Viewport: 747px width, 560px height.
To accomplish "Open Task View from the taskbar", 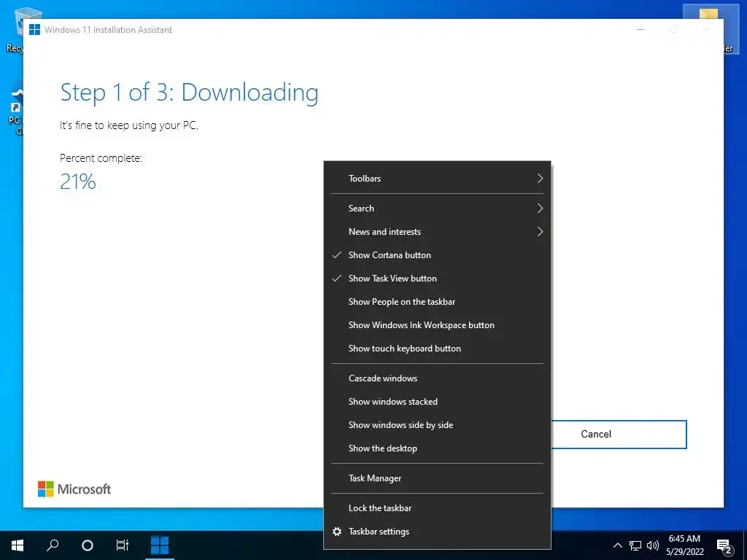I will click(x=123, y=545).
